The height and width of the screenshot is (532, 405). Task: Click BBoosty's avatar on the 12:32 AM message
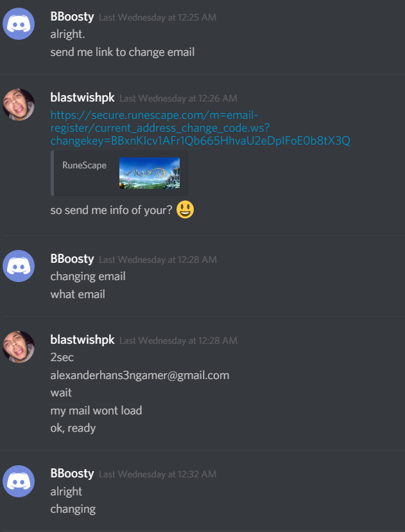point(19,481)
